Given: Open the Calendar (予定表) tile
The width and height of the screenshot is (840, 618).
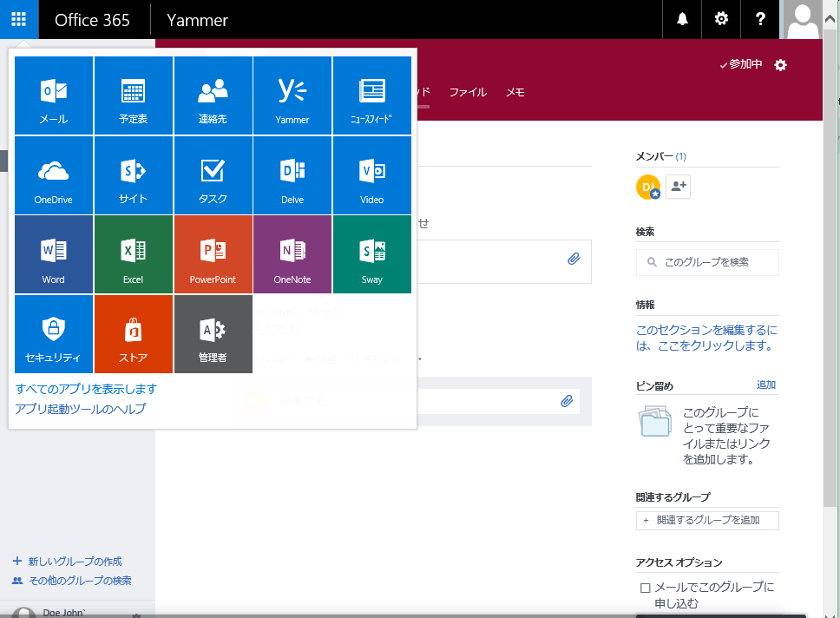Looking at the screenshot, I should (134, 95).
